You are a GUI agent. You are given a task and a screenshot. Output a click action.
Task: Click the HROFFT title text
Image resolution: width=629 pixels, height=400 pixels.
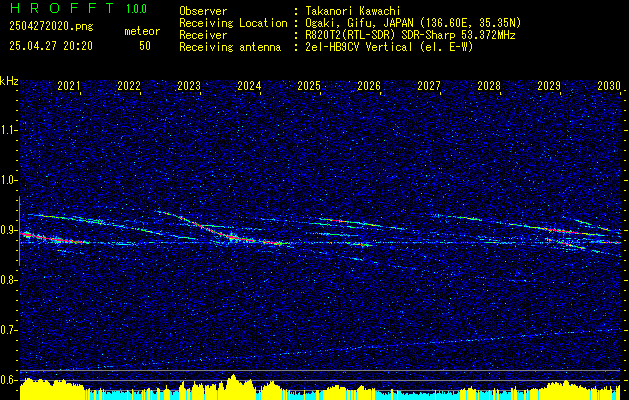click(x=62, y=8)
